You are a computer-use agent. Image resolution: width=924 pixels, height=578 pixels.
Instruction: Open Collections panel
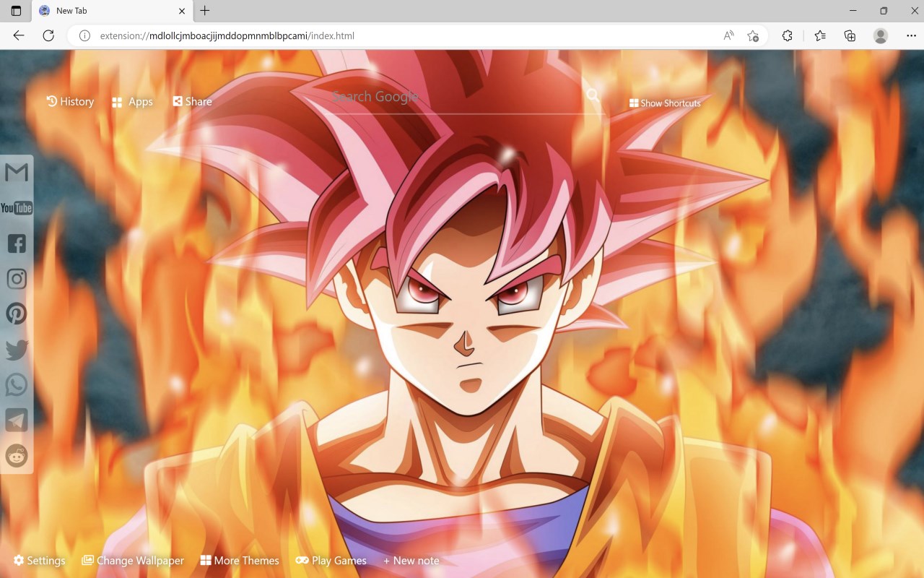(x=850, y=35)
